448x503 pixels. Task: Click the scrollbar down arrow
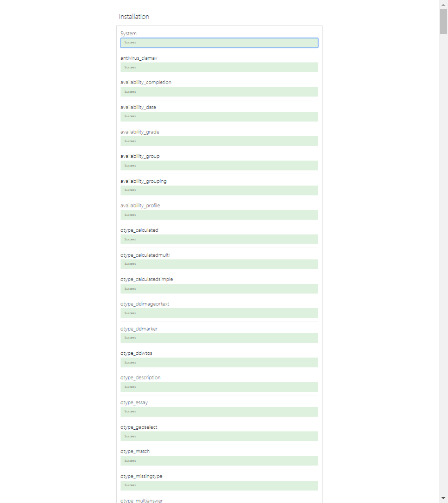(x=443, y=498)
